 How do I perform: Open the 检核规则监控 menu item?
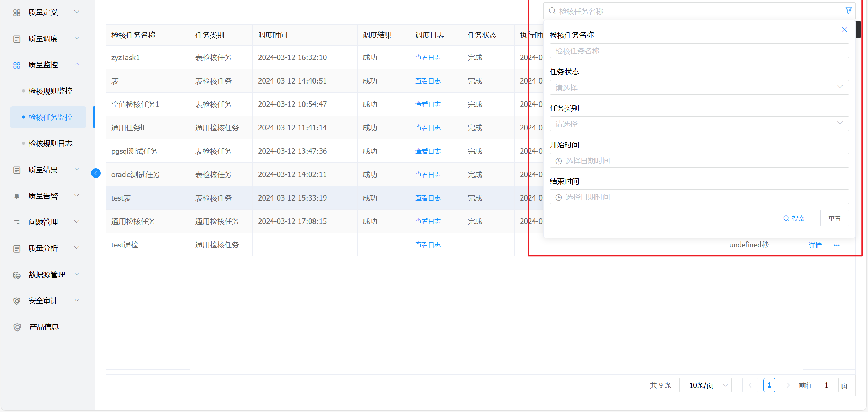tap(50, 91)
